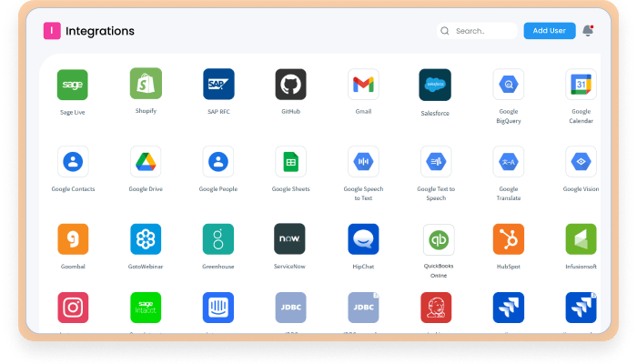Viewport: 637px width, 364px height.
Task: Select Google Text to Speech icon
Action: [x=436, y=162]
